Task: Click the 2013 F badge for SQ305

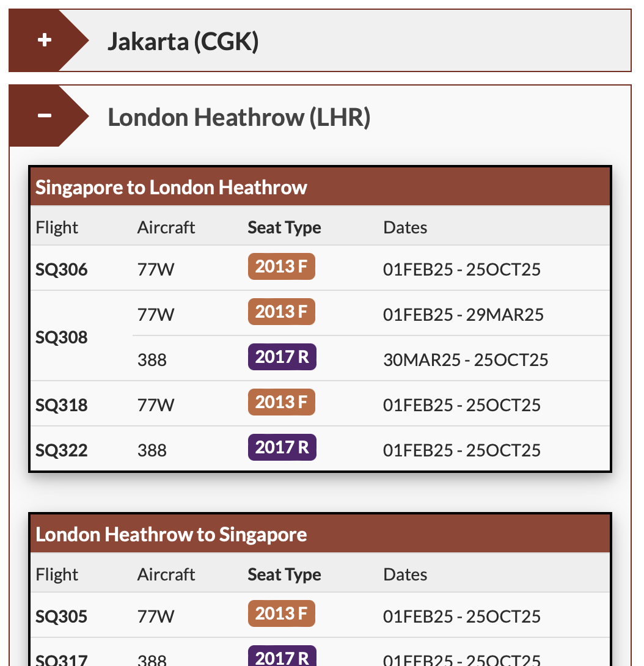Action: pos(281,614)
